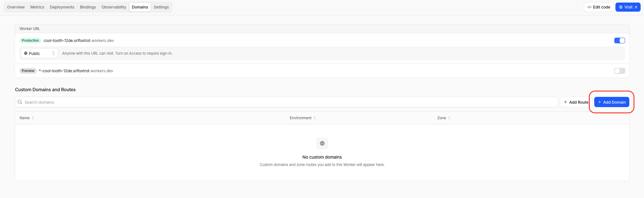Click the text 'Anyone with this URL can visit'
Screen dimensions: 644x198
(88, 53)
